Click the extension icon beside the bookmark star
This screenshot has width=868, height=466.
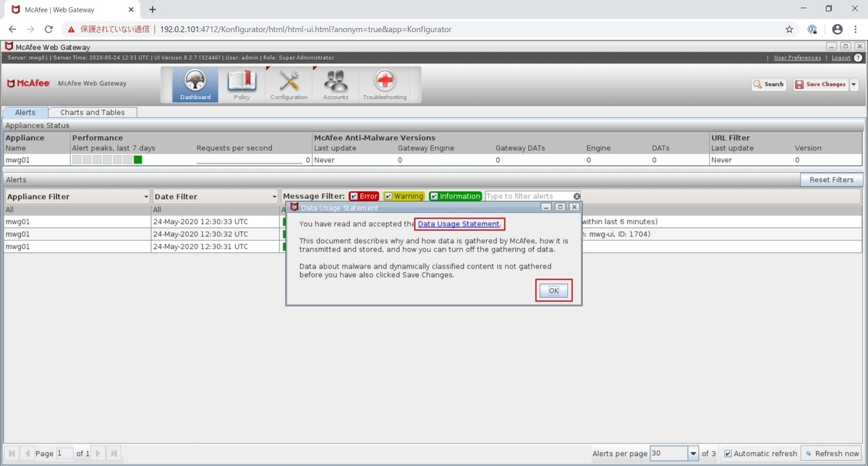coord(812,29)
